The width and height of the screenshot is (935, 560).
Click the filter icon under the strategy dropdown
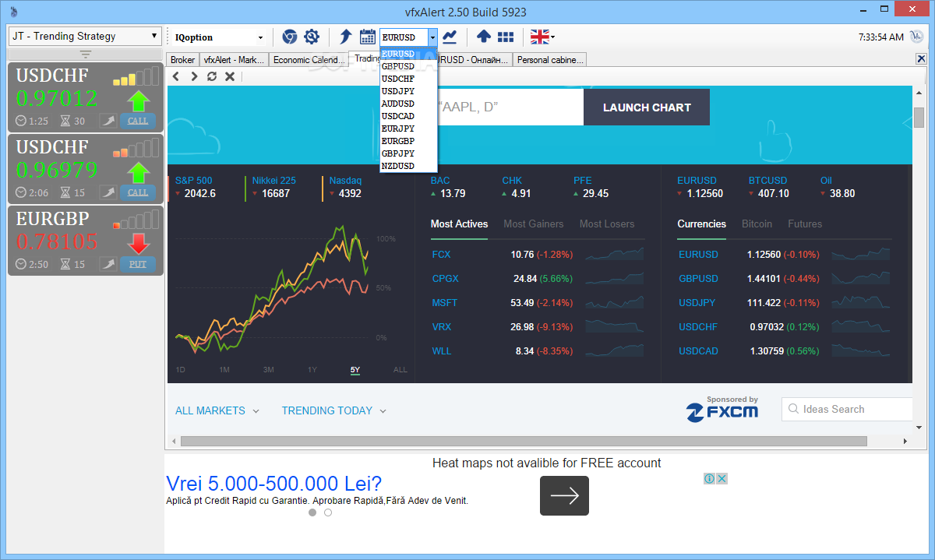tap(86, 55)
